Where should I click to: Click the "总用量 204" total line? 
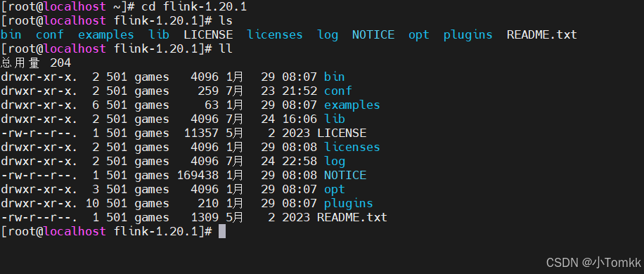coord(36,63)
